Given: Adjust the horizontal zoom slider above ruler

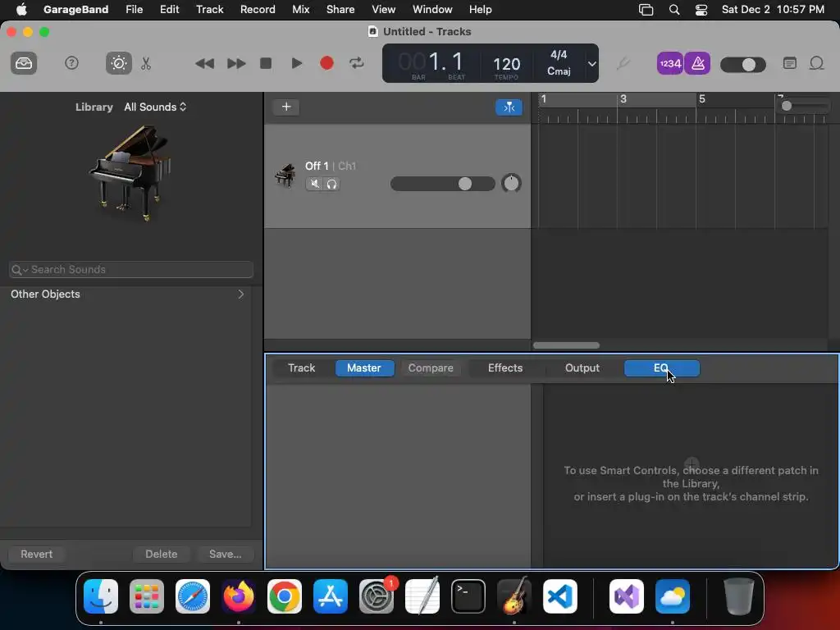Looking at the screenshot, I should click(x=804, y=106).
